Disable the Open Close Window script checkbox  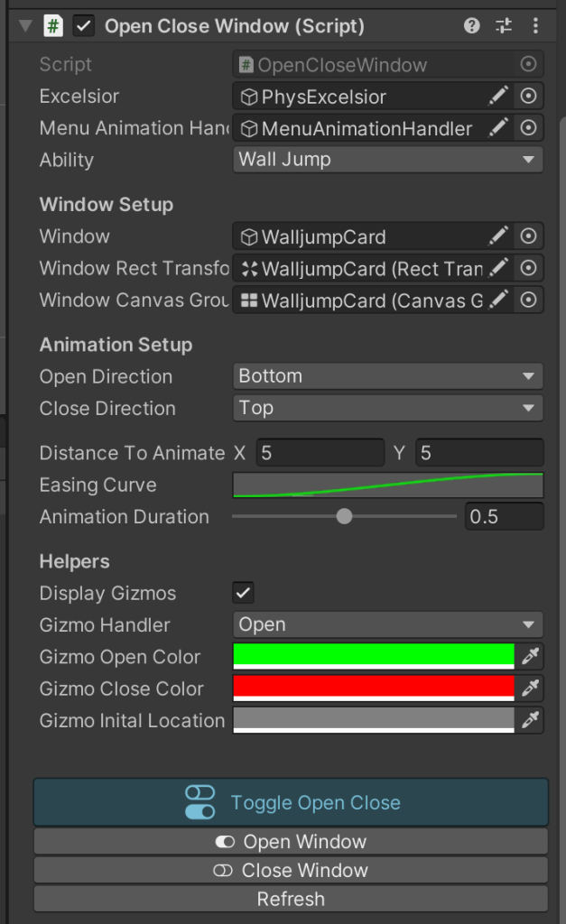(x=84, y=26)
